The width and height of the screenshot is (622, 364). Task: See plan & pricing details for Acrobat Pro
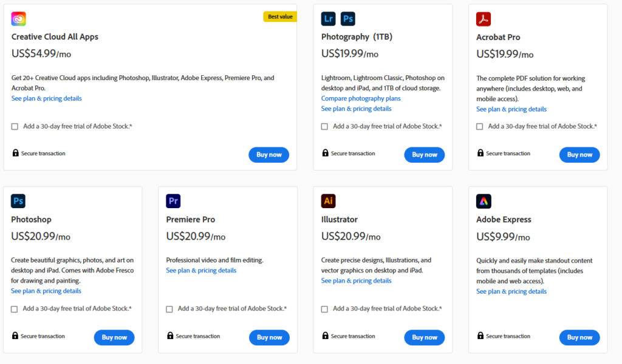pyautogui.click(x=511, y=109)
